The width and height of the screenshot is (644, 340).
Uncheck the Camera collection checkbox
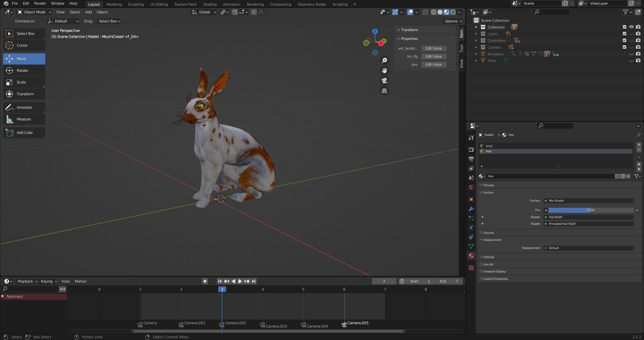click(625, 47)
